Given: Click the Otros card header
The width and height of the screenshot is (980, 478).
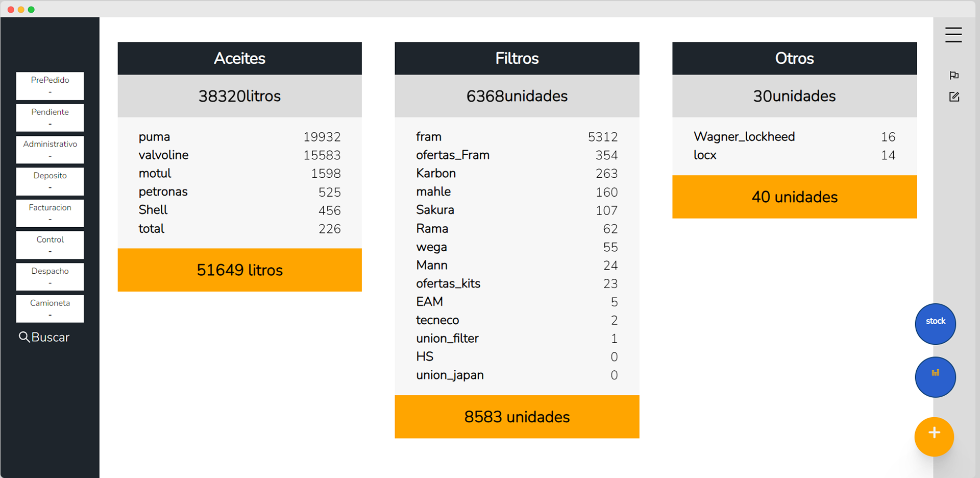Looking at the screenshot, I should click(794, 58).
